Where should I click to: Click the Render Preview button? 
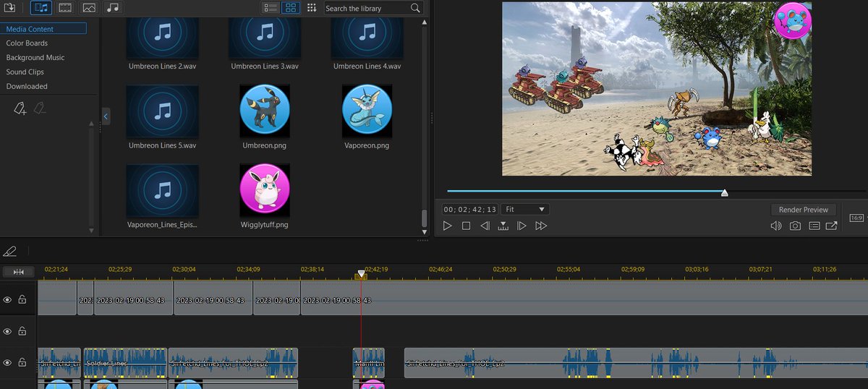[x=804, y=210]
